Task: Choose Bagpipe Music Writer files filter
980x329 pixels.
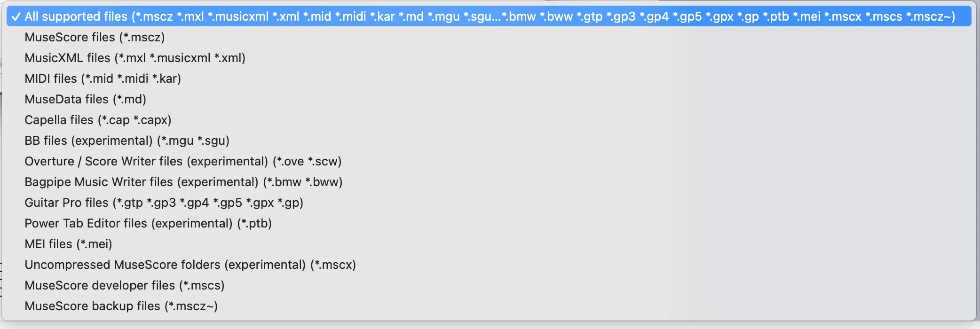Action: click(183, 182)
